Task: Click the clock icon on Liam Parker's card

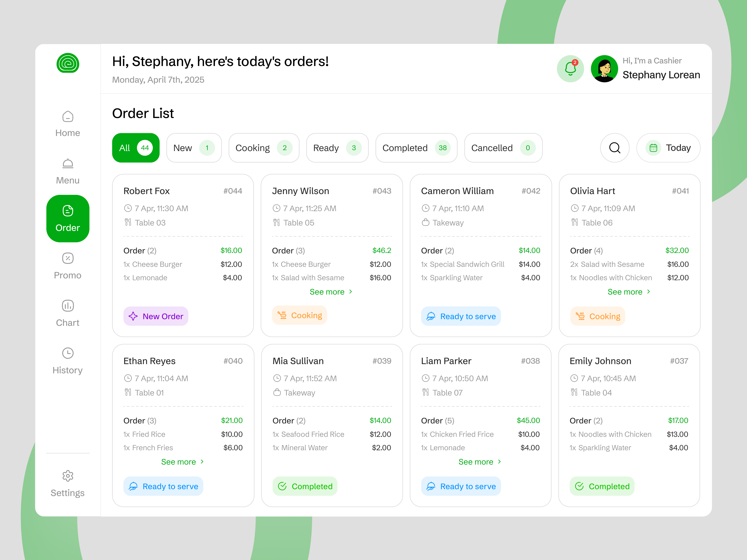Action: click(x=425, y=378)
